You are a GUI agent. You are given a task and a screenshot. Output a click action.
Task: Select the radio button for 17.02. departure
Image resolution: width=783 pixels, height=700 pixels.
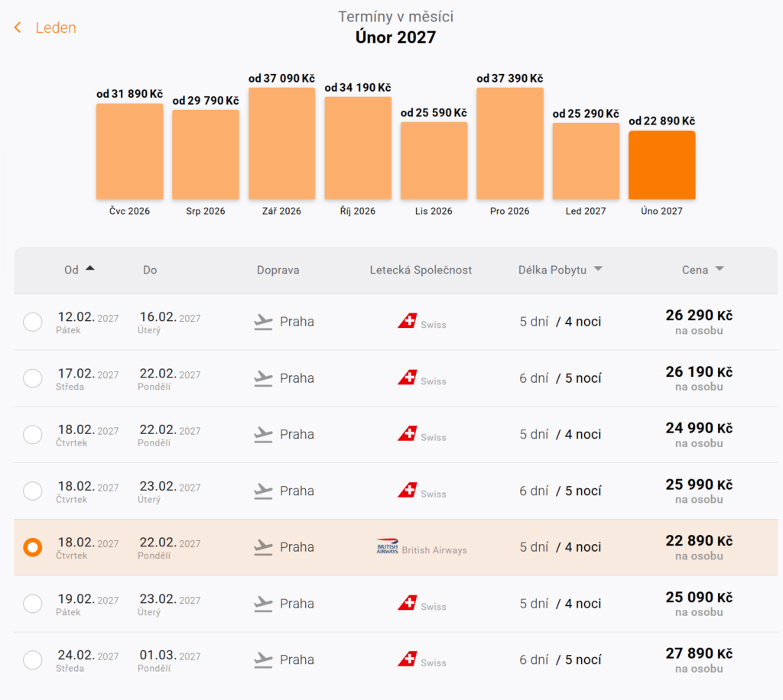(32, 378)
